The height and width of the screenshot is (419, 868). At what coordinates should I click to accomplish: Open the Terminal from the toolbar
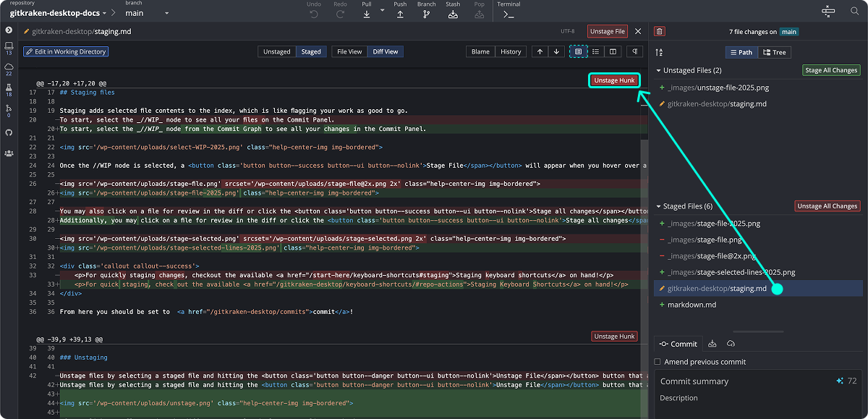[x=509, y=14]
